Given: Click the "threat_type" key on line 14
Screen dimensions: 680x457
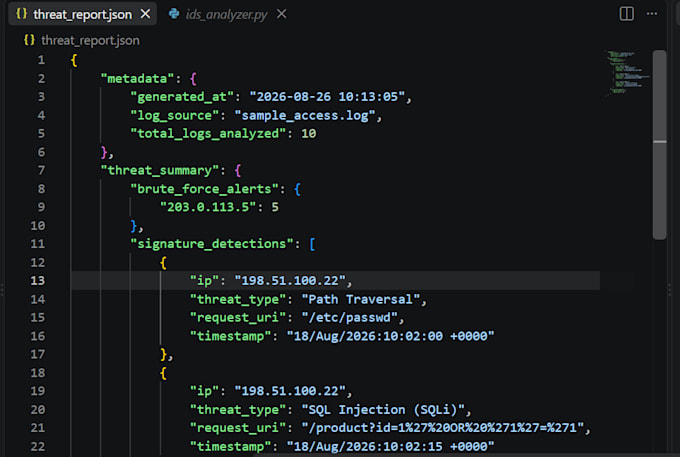Looking at the screenshot, I should pyautogui.click(x=238, y=299).
